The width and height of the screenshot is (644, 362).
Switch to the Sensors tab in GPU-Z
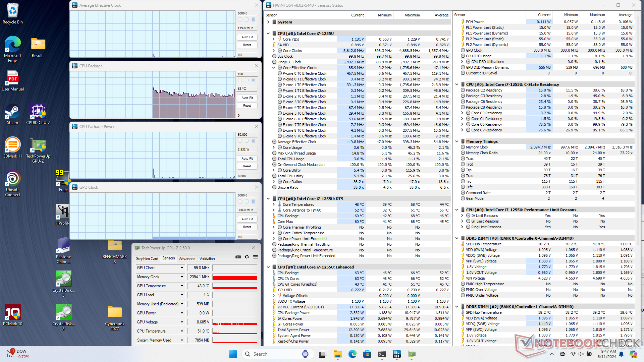point(168,258)
